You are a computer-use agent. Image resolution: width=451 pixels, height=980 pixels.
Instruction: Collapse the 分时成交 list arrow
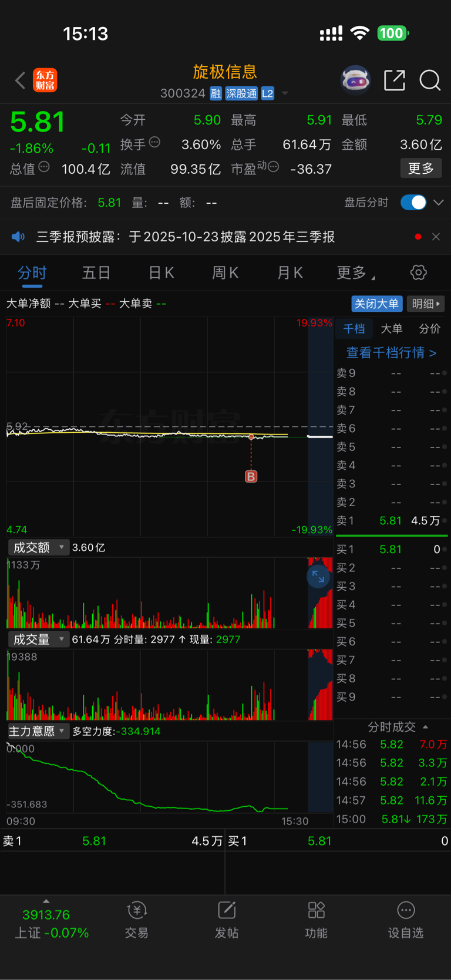(x=425, y=727)
